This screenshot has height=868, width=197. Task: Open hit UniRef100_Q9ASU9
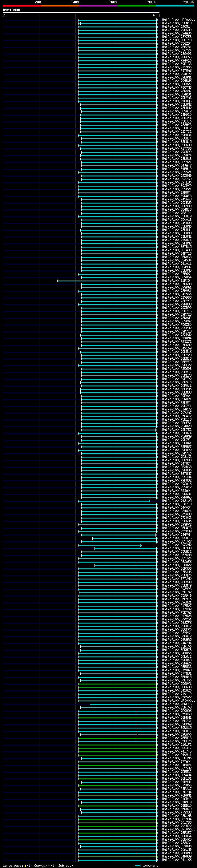click(x=177, y=30)
